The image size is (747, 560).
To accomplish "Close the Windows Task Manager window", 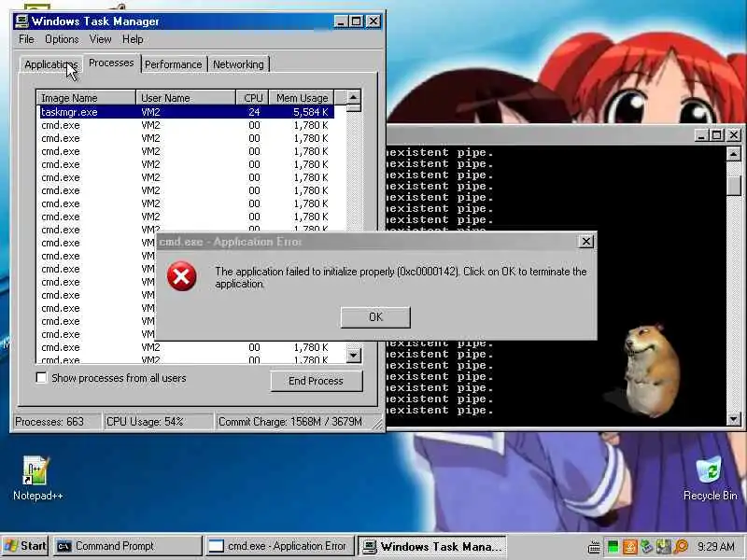I will [373, 21].
